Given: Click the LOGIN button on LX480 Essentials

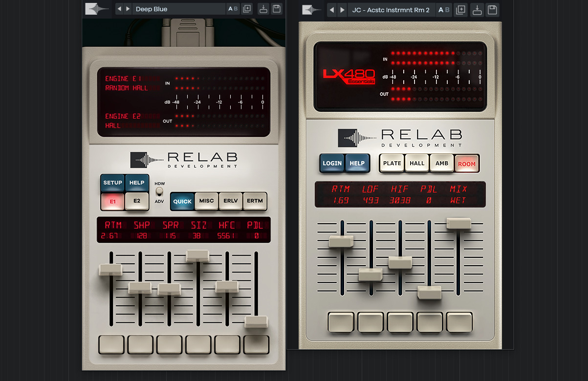Looking at the screenshot, I should click(332, 163).
